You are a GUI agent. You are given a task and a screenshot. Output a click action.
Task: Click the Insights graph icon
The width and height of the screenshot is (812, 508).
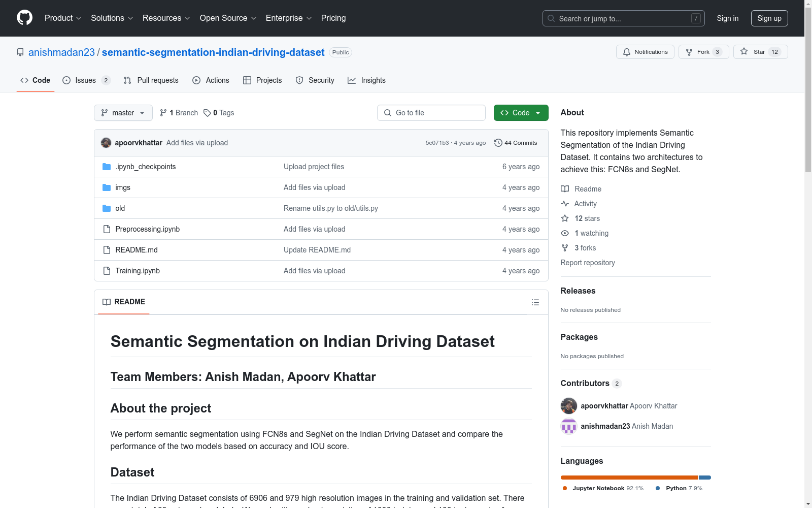coord(352,80)
